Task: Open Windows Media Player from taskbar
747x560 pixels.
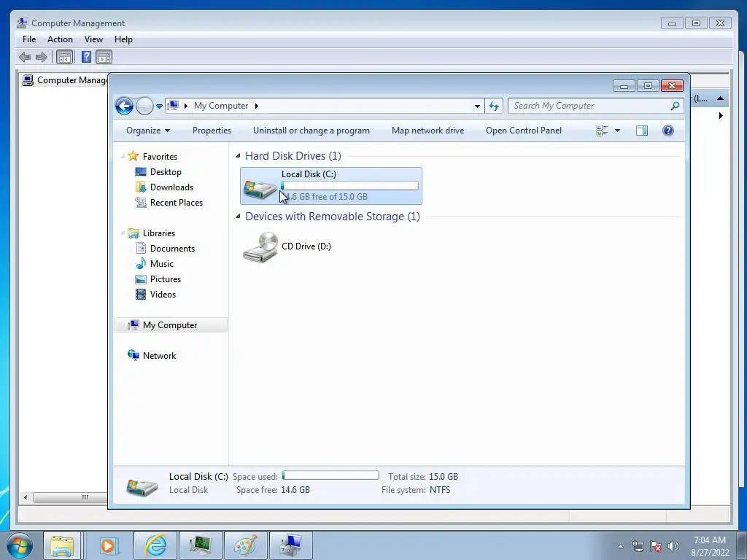Action: pos(108,545)
